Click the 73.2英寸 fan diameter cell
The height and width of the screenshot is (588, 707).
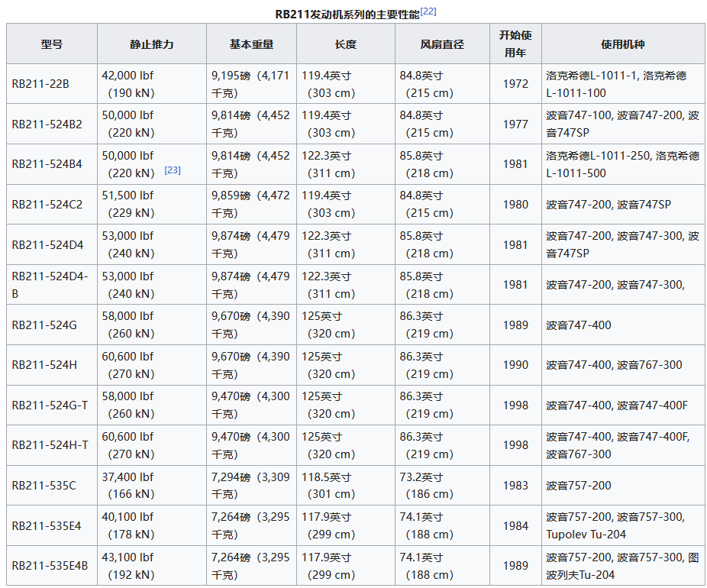click(x=442, y=485)
